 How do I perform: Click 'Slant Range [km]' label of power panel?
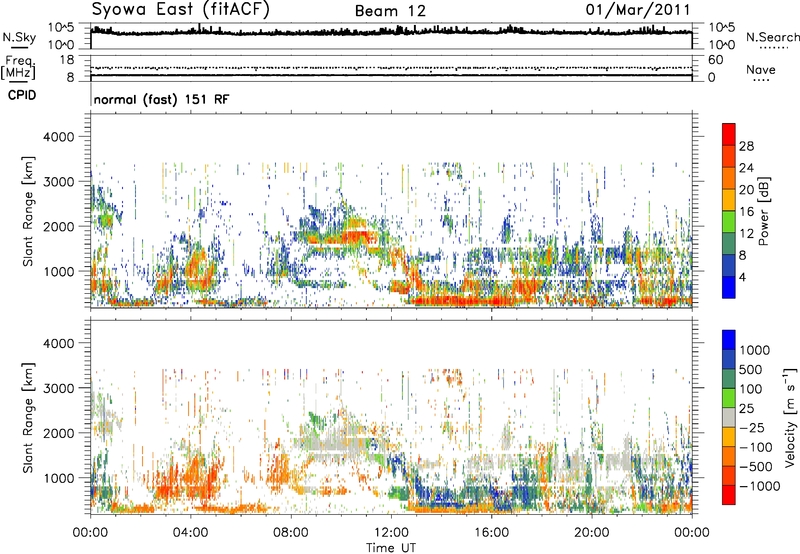(28, 211)
